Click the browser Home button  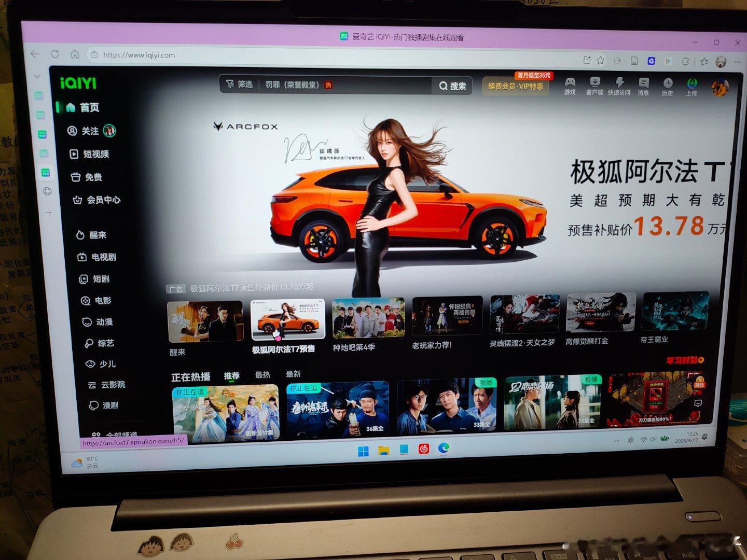(x=75, y=54)
